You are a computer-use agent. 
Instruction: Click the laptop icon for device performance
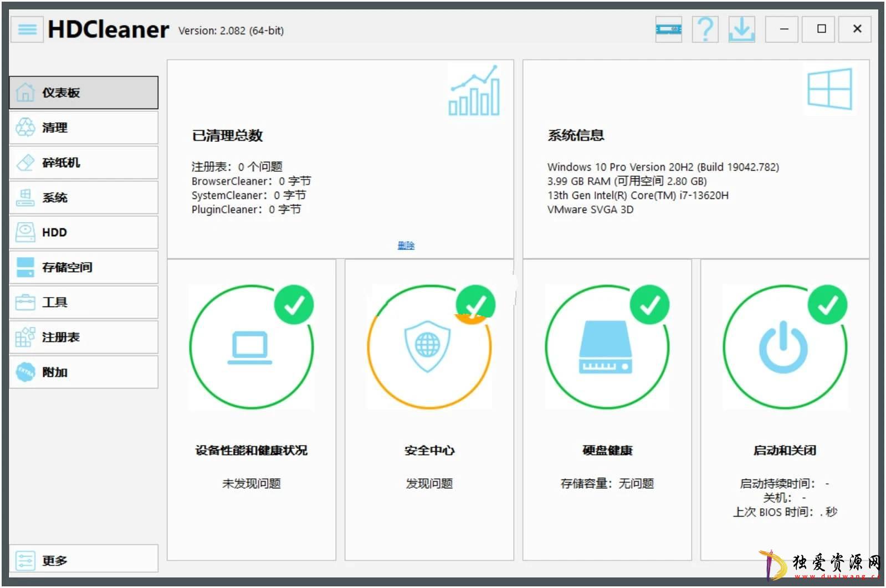(x=250, y=348)
